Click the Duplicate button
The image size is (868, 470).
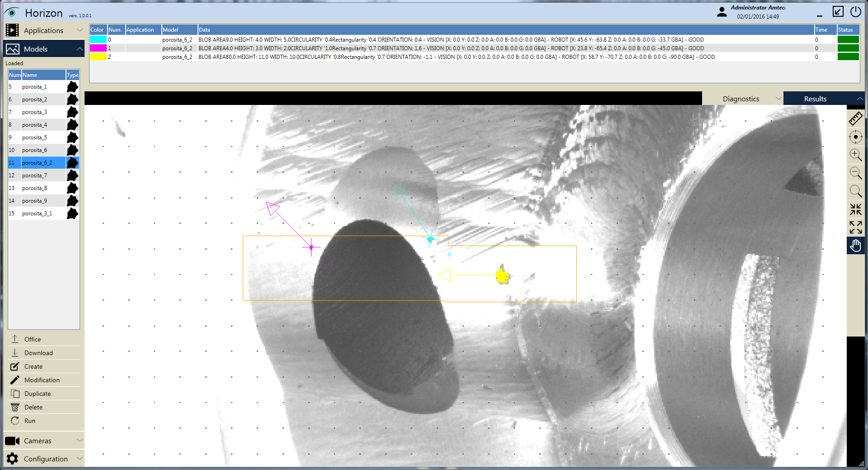(44, 394)
